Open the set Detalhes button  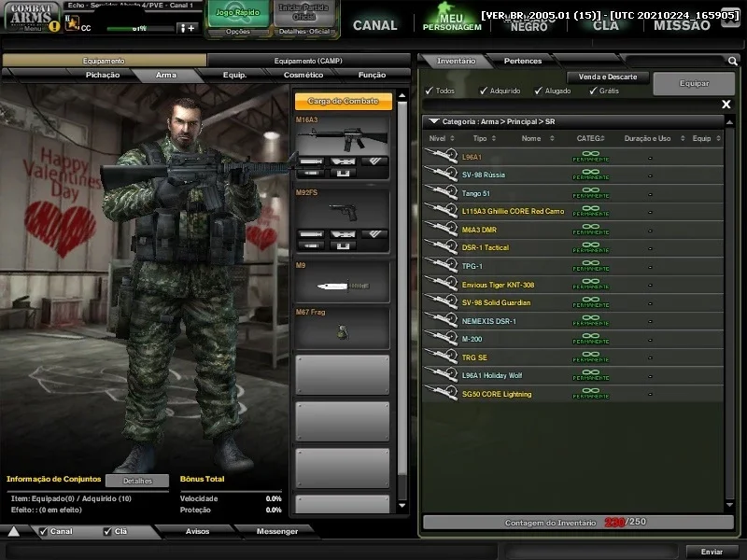137,481
